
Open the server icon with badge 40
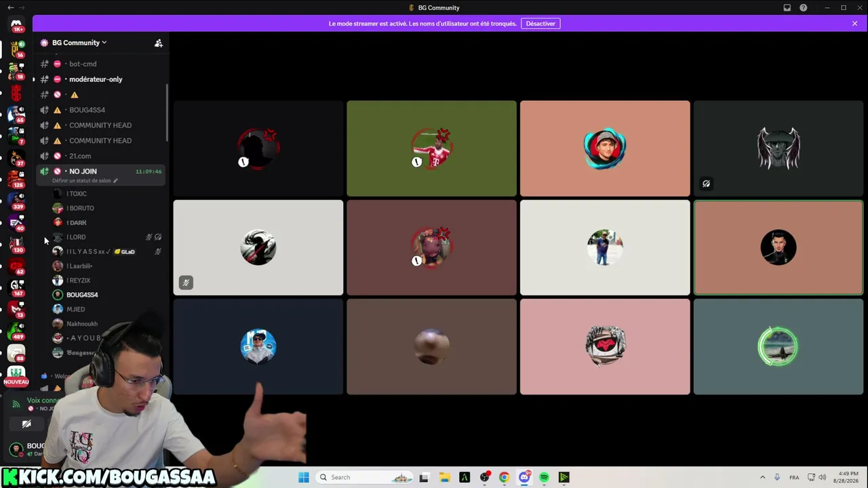(16, 223)
